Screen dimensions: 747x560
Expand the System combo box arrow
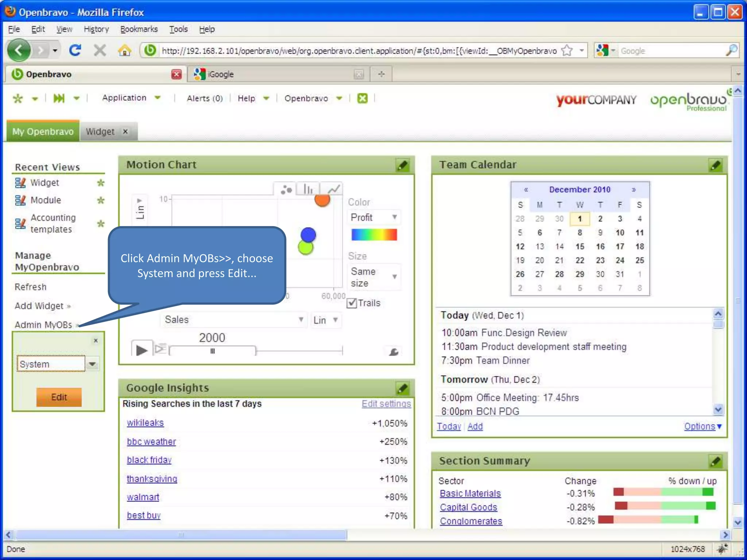[93, 364]
